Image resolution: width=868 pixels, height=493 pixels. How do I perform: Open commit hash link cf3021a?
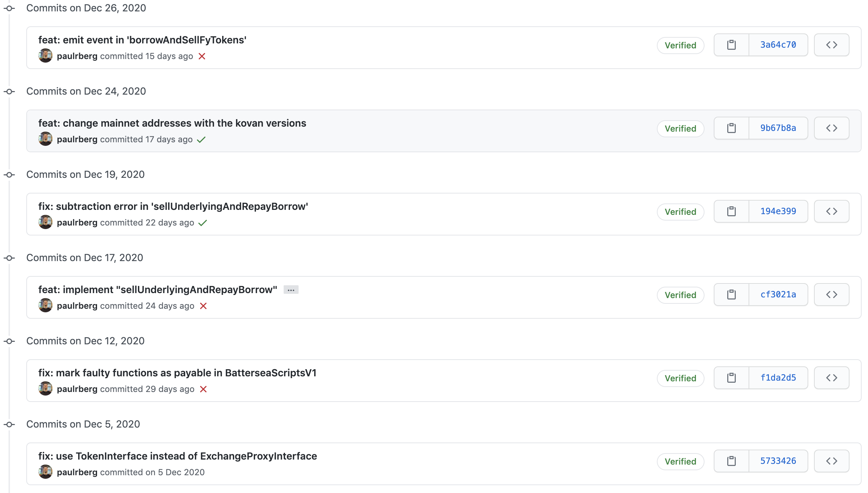[x=778, y=295]
